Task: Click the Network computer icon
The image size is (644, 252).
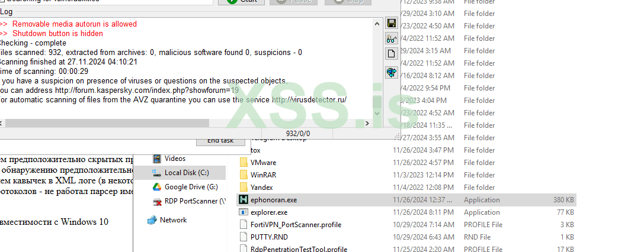Action: point(152,220)
